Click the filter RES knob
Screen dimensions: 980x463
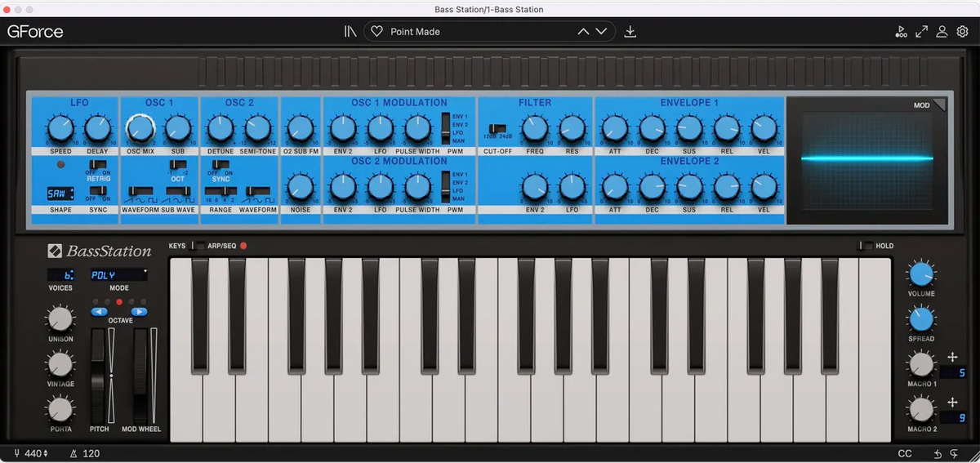point(572,128)
